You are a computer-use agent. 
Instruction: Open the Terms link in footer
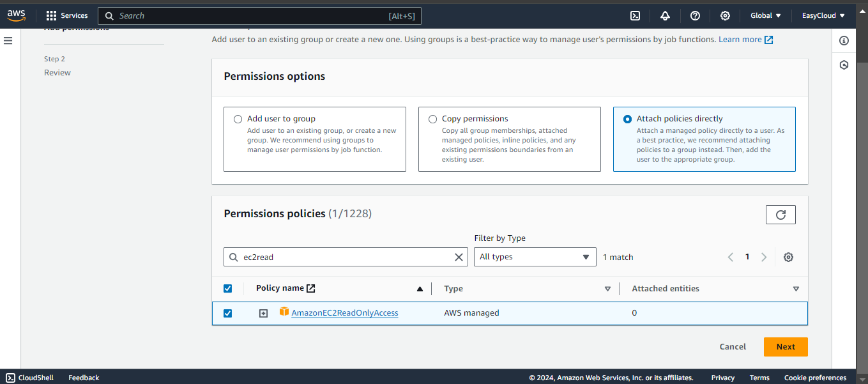pos(759,378)
